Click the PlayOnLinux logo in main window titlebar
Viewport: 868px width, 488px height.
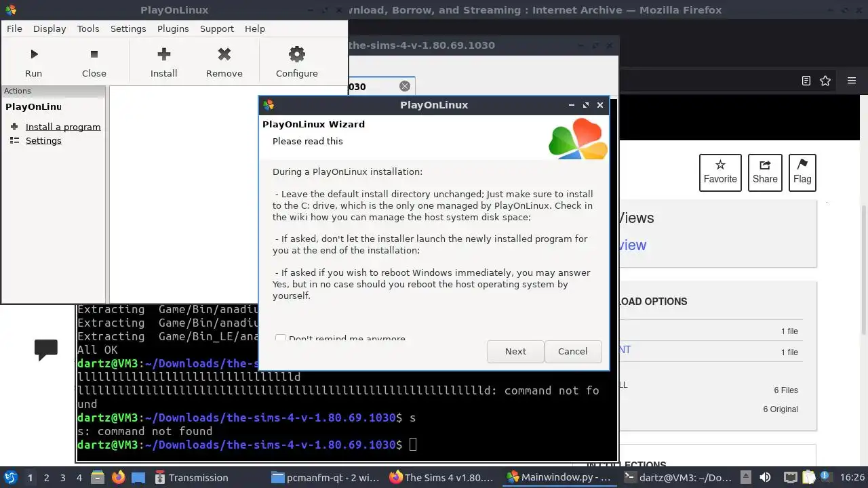click(10, 9)
